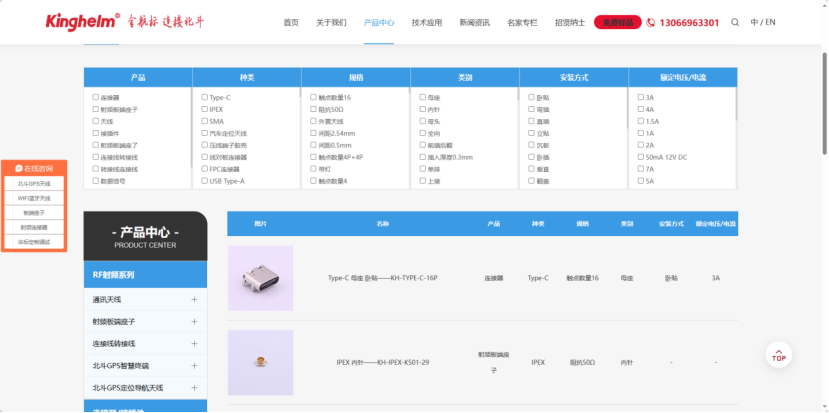The height and width of the screenshot is (413, 829).
Task: Click the RF射频系列 sidebar header
Action: (x=145, y=275)
